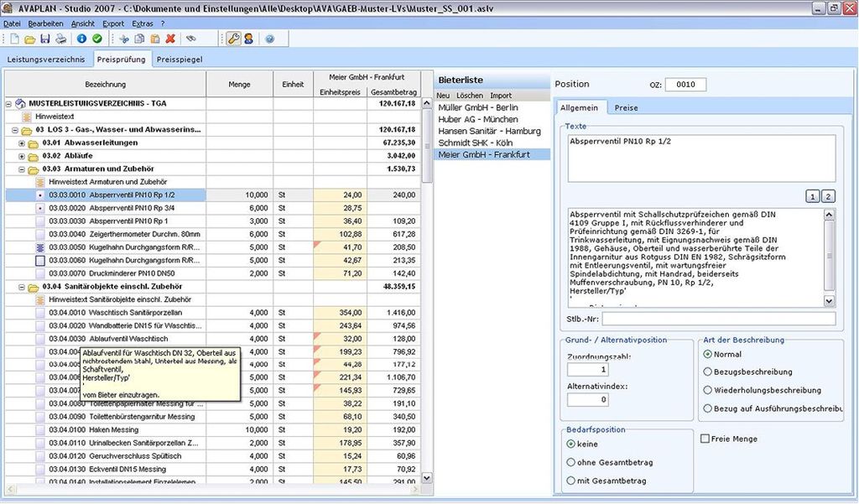Click the Einheitspreis 24,00 cell
Image resolution: width=859 pixels, height=504 pixels.
[341, 195]
